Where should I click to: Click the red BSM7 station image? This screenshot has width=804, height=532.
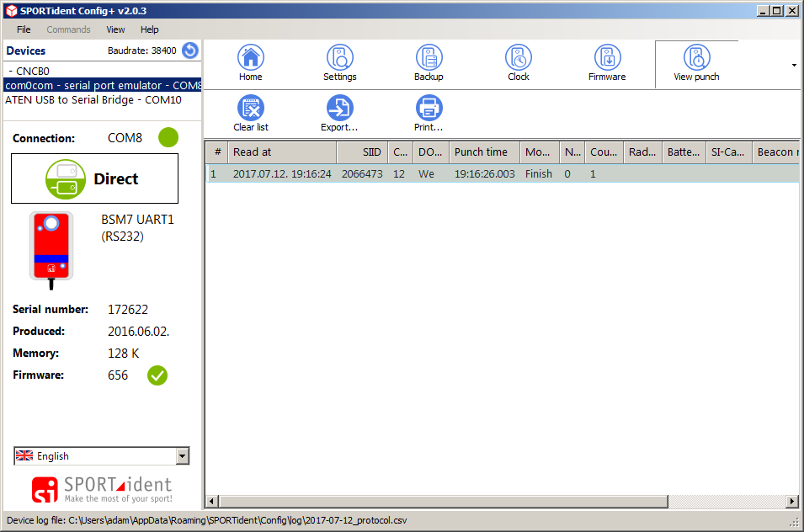coord(51,250)
